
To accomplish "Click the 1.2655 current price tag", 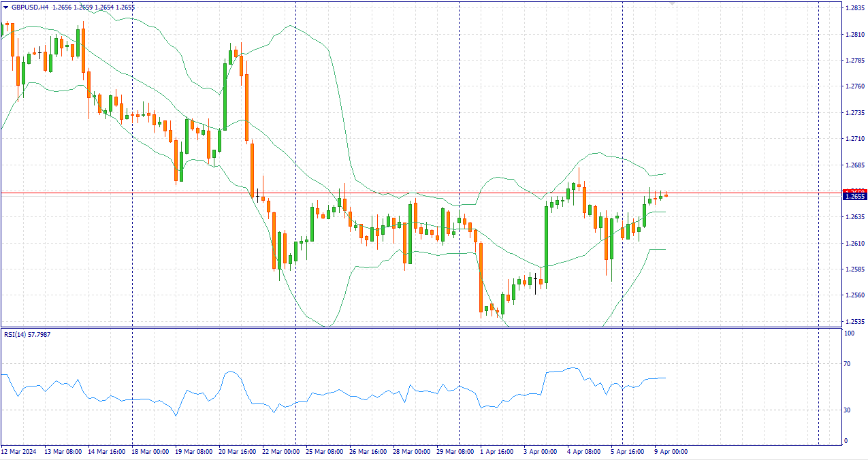I will coord(854,197).
